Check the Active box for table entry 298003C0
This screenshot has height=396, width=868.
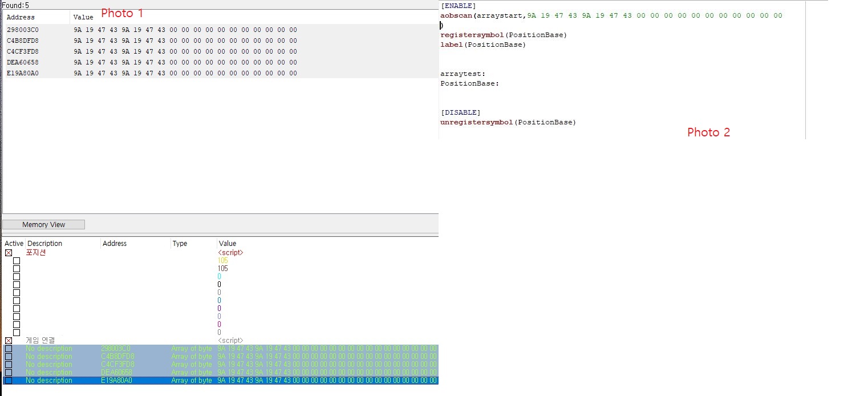pyautogui.click(x=9, y=349)
